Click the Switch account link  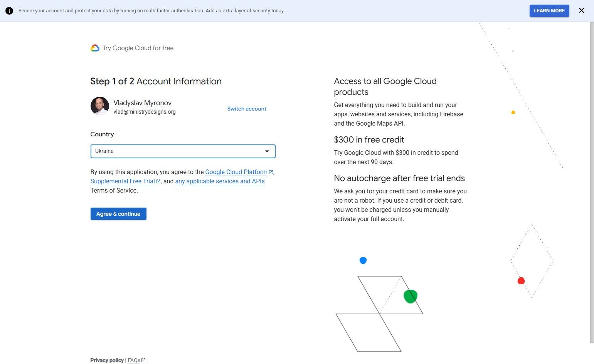[247, 109]
